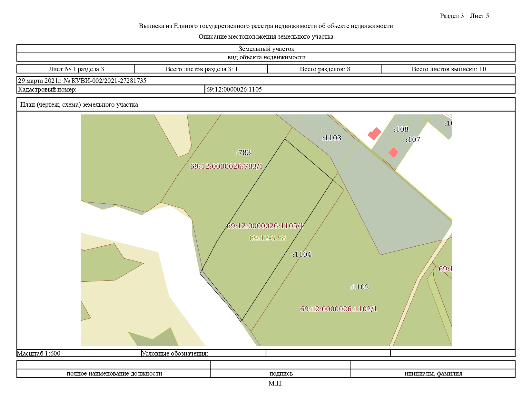Click the yellow 69:12-6.58 zone label
532x411 pixels.
tap(268, 238)
